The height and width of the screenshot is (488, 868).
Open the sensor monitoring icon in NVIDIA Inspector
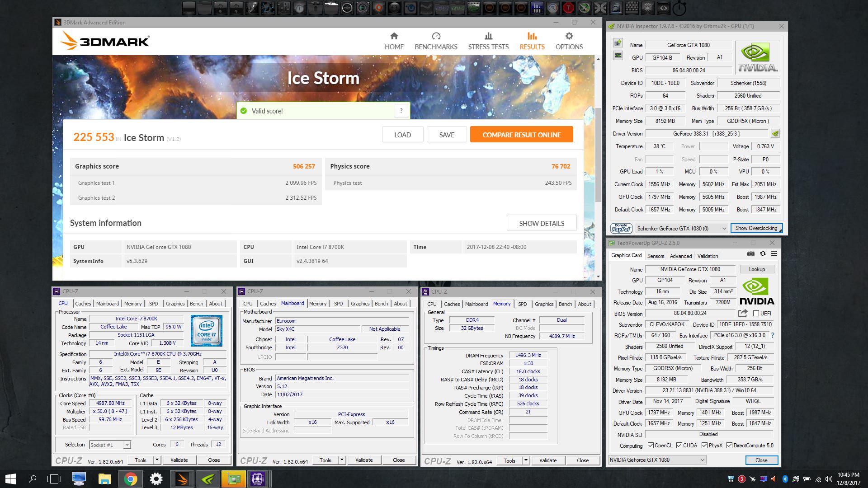tap(618, 56)
